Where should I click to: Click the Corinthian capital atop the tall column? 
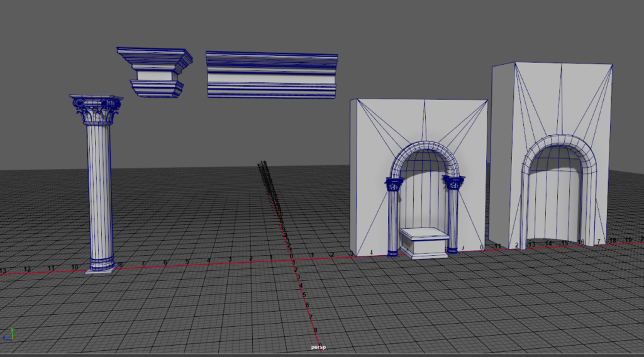pyautogui.click(x=96, y=110)
